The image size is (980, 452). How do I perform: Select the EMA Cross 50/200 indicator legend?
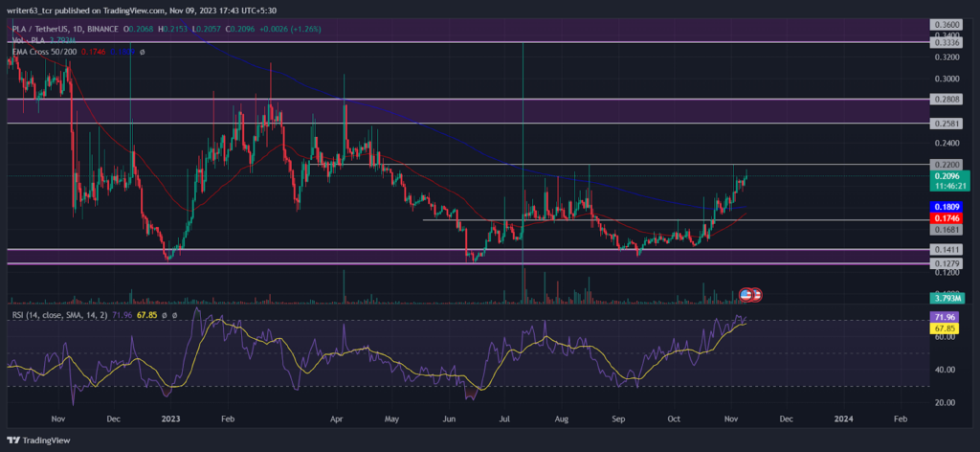point(44,52)
